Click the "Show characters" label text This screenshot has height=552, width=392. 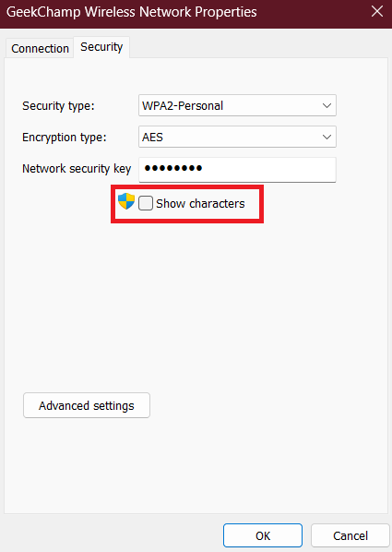click(200, 203)
